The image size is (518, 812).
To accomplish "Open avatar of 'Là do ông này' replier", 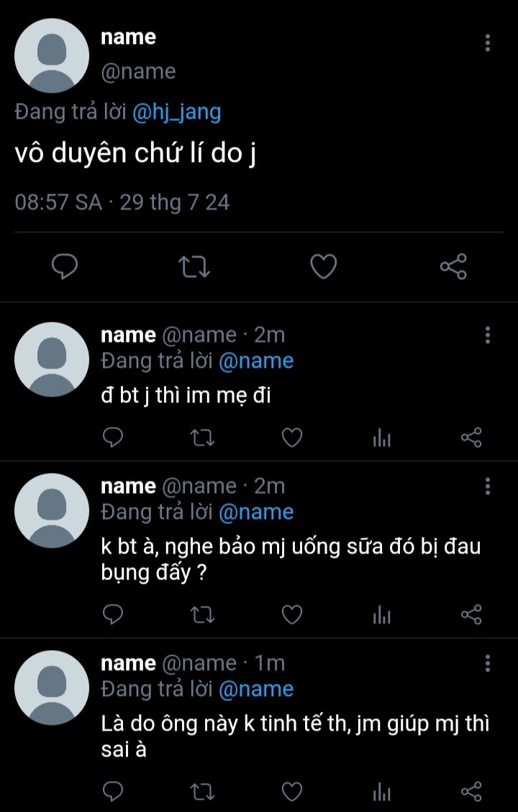I will point(52,687).
